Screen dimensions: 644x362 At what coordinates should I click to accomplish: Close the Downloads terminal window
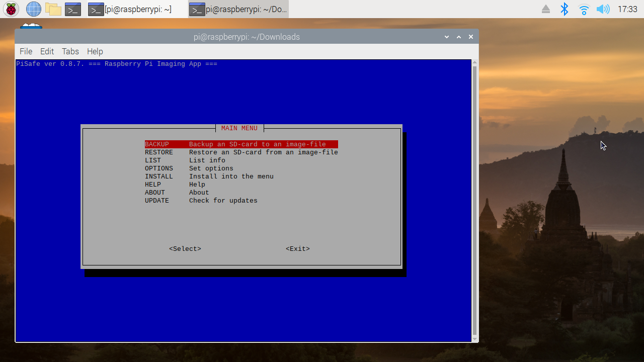click(471, 37)
